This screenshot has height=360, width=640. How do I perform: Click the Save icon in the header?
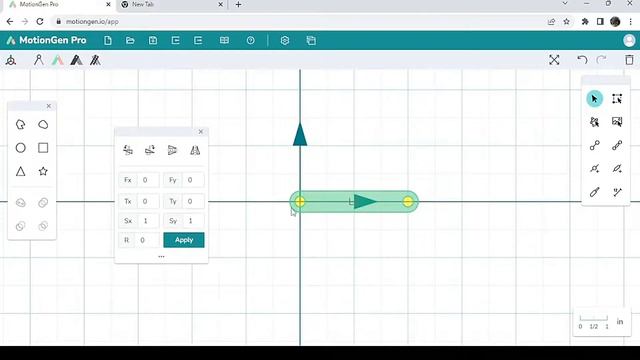pyautogui.click(x=153, y=40)
